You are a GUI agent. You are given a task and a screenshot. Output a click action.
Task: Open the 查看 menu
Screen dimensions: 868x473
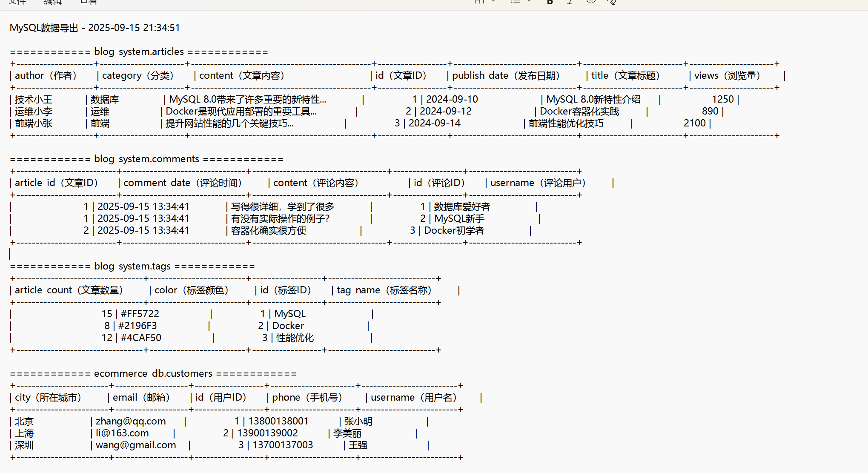89,2
